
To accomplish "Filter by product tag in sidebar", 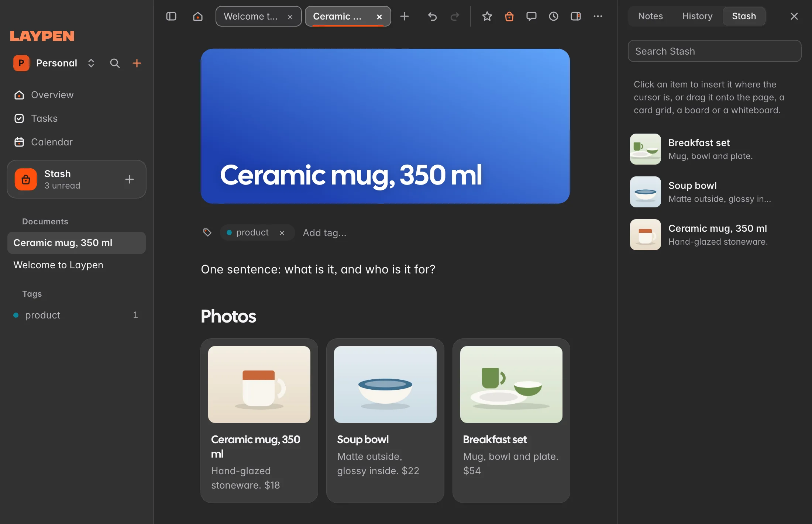I will point(76,315).
